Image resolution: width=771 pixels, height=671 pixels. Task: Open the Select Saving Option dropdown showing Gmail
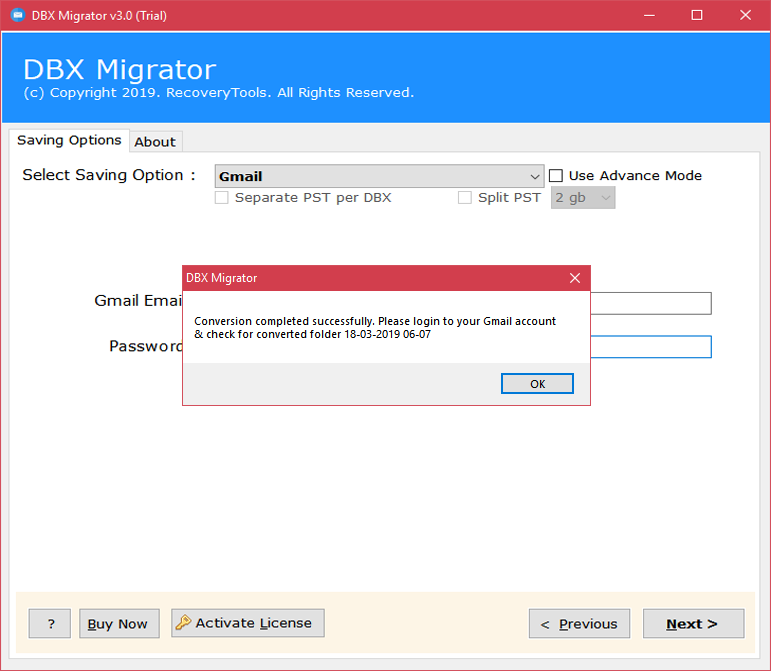379,176
